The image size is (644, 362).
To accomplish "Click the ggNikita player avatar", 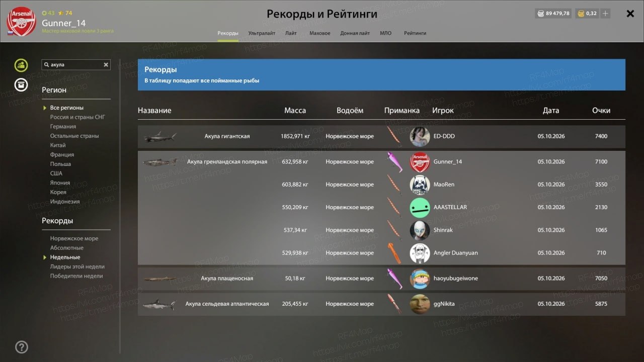I will 420,304.
